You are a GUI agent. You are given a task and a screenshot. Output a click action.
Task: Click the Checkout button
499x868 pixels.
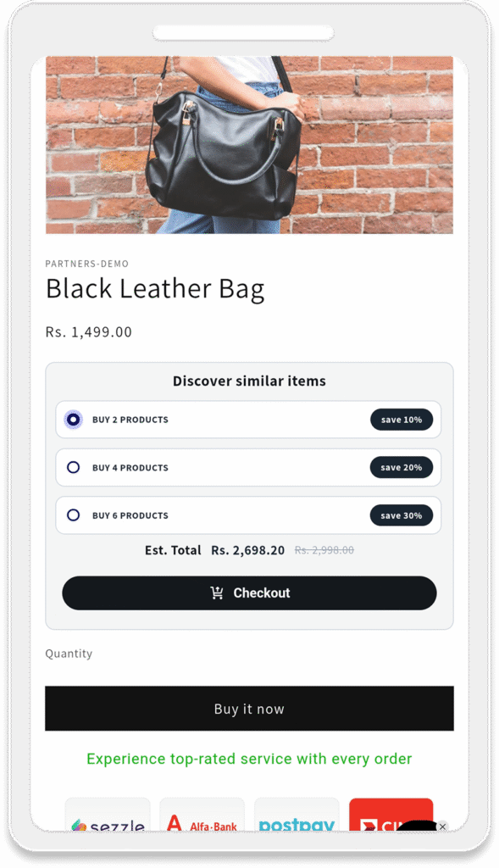click(249, 593)
